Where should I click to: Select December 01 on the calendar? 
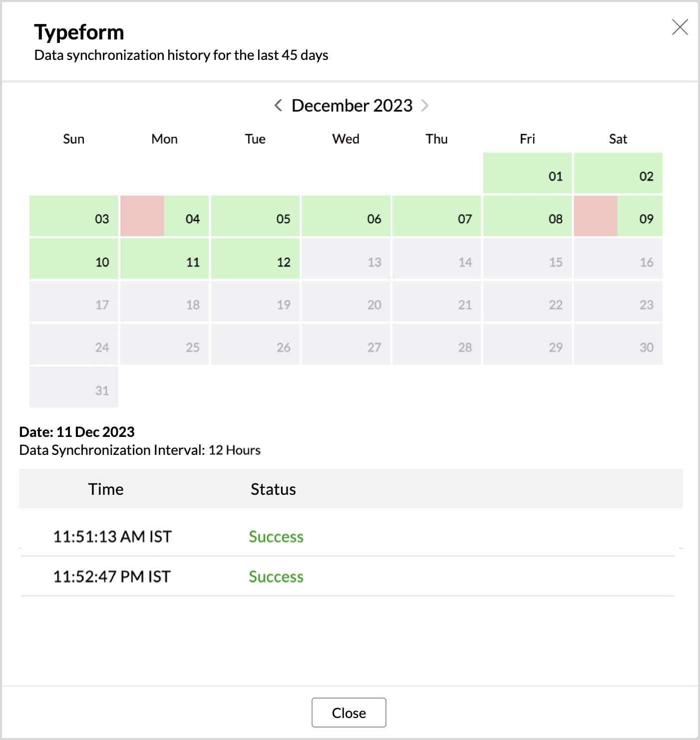[x=527, y=173]
